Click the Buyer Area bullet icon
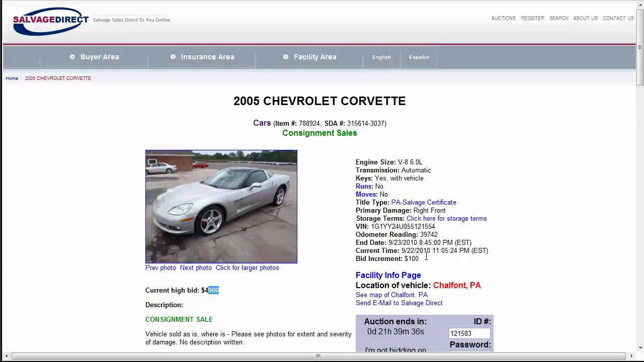 (72, 57)
